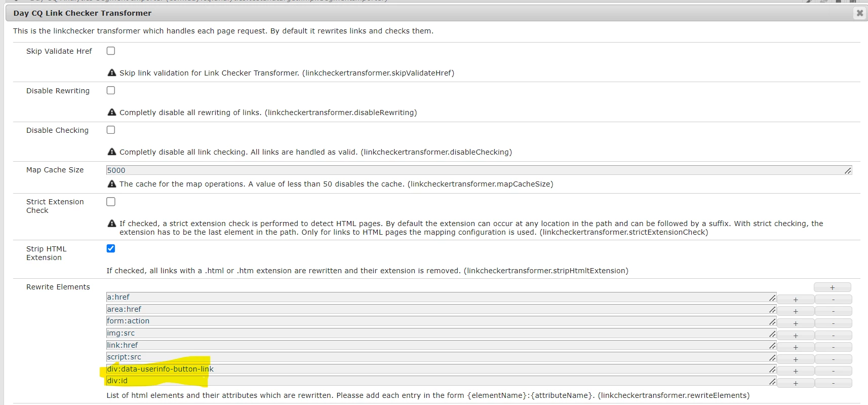This screenshot has height=405, width=868.
Task: Add a row after the form:action entry
Action: click(x=796, y=323)
